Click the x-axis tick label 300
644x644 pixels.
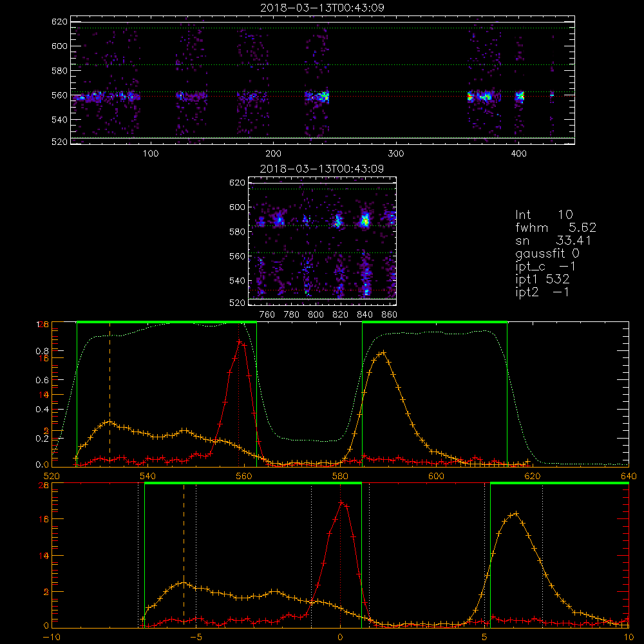pos(396,154)
